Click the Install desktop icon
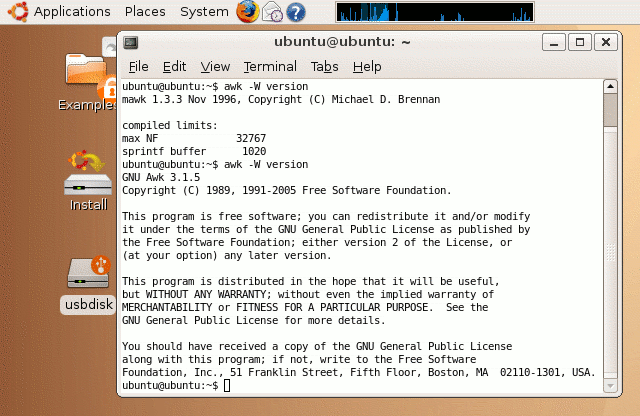The width and height of the screenshot is (640, 416). click(87, 178)
